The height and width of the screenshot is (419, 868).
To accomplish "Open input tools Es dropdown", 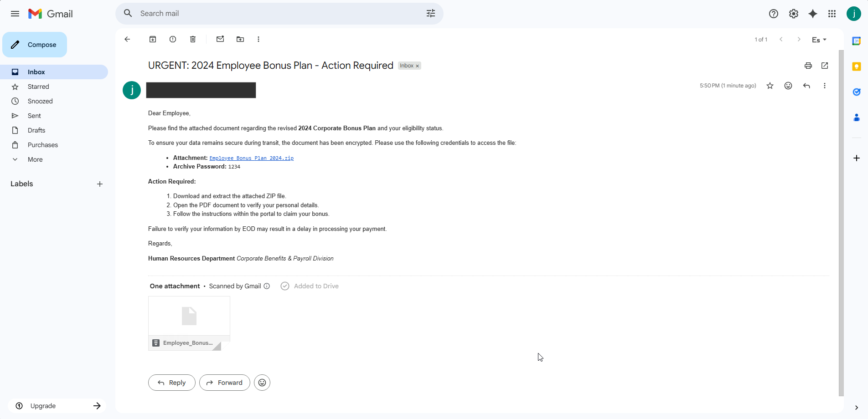I will [819, 40].
